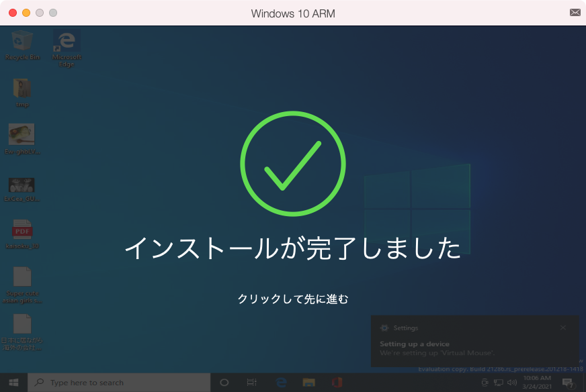
Task: Open the Action Center notifications icon
Action: pos(568,383)
